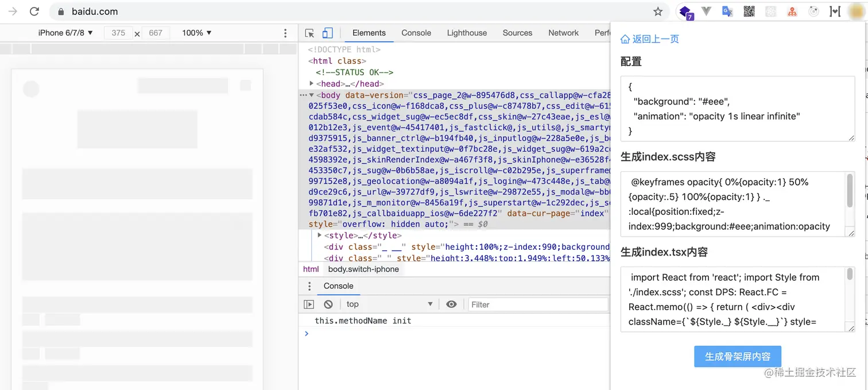Click the 生成骨架屏内容 button
868x390 pixels.
coord(737,356)
